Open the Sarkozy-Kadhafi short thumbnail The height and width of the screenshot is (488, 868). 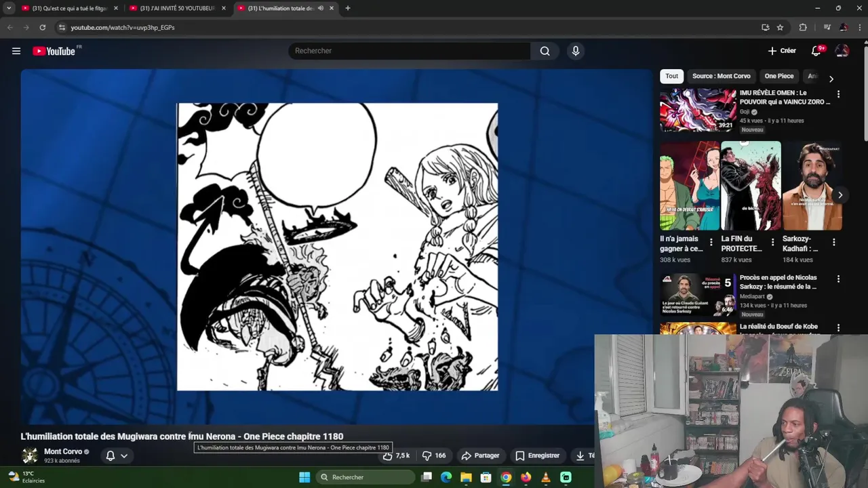(812, 186)
